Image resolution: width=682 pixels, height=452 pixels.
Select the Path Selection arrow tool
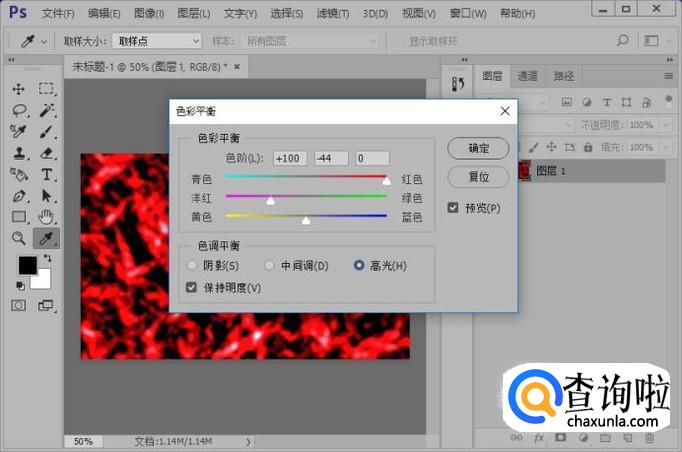(47, 196)
